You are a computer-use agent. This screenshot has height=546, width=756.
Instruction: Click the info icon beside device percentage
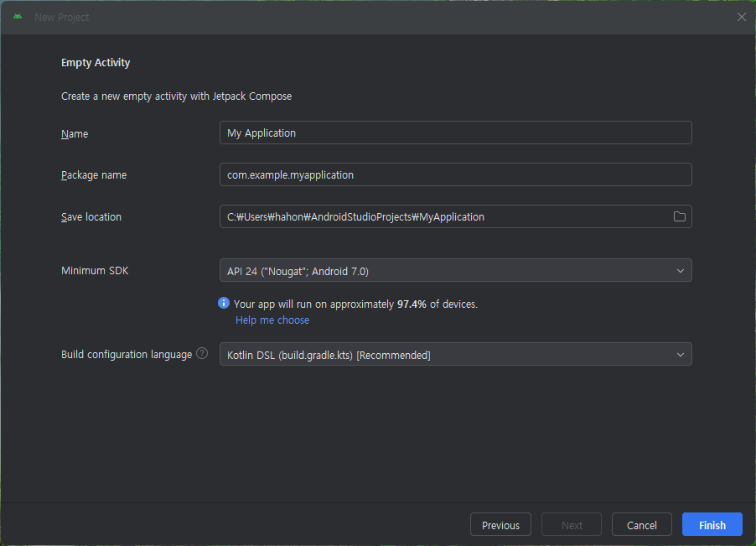(224, 303)
